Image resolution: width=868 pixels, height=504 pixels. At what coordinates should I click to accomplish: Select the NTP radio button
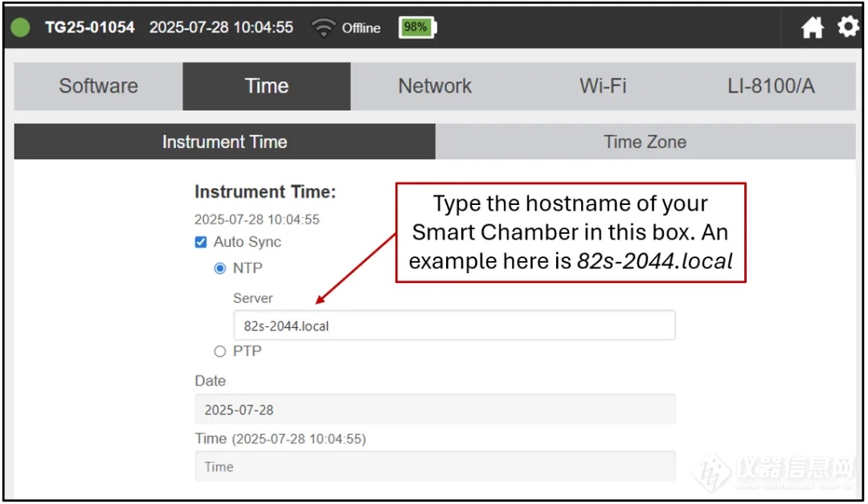(220, 268)
